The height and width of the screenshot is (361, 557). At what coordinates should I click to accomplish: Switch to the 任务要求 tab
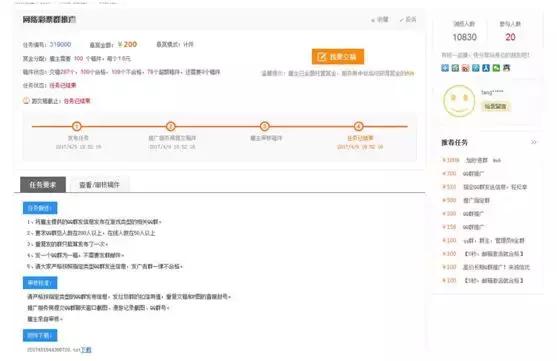(x=43, y=185)
